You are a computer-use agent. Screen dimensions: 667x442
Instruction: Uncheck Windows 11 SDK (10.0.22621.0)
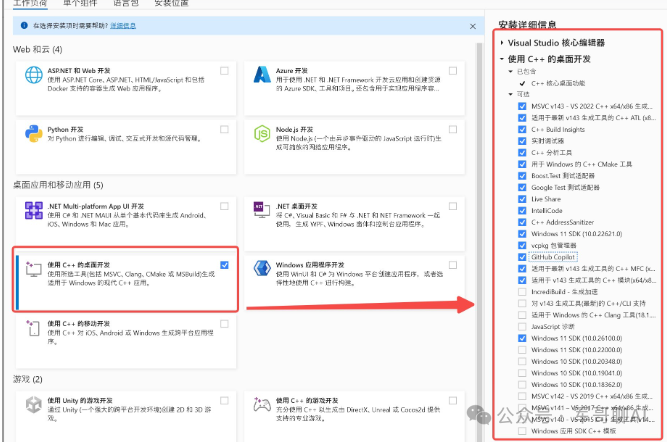pyautogui.click(x=522, y=234)
